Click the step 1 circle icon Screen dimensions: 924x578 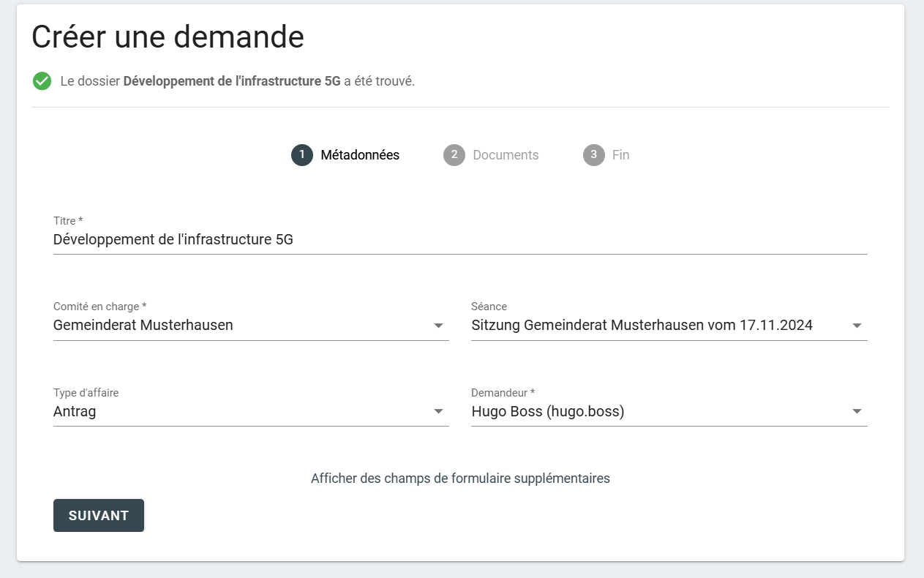pyautogui.click(x=301, y=155)
